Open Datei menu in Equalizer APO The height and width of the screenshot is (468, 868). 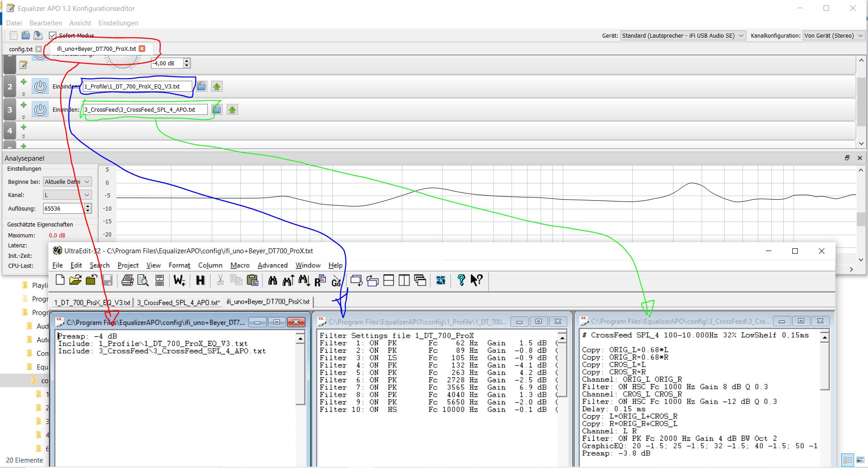pos(14,23)
